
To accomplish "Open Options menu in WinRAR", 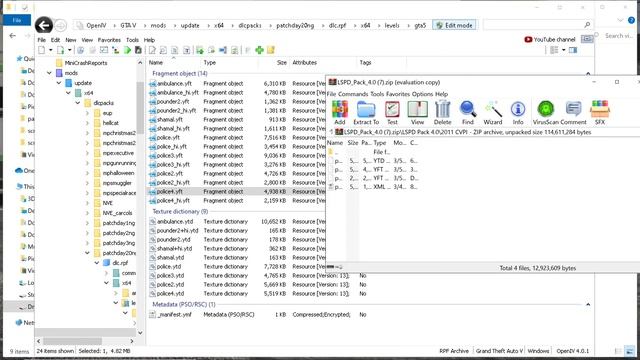I will click(422, 94).
